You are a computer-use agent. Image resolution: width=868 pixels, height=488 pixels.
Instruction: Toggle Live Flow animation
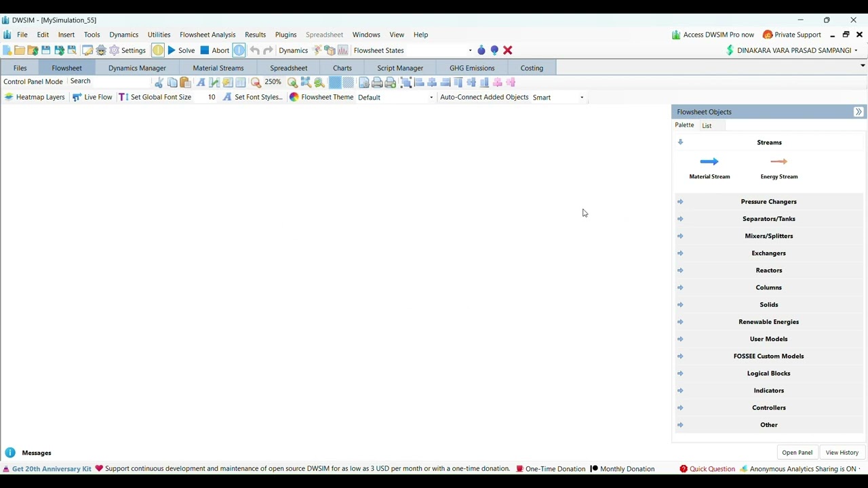tap(92, 97)
